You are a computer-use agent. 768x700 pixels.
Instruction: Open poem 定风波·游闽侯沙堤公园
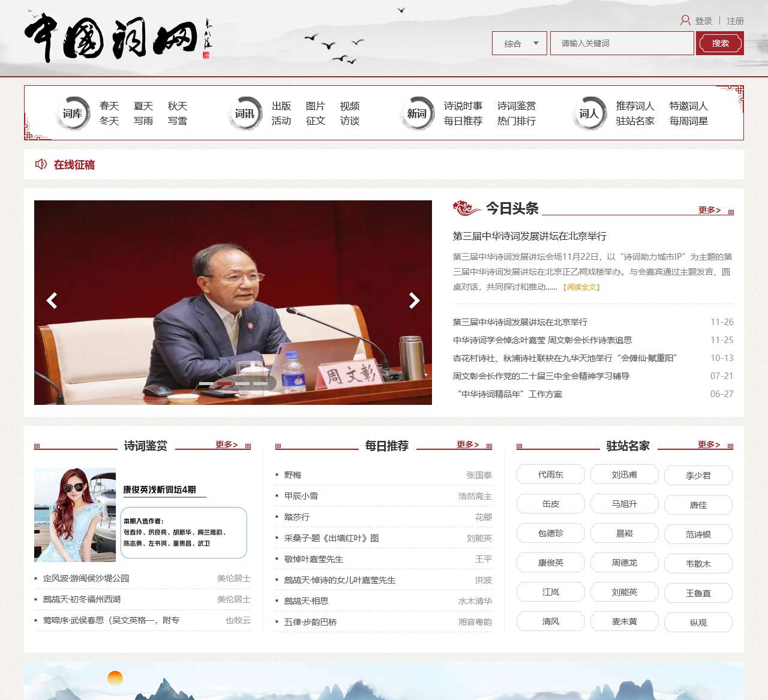[x=86, y=578]
